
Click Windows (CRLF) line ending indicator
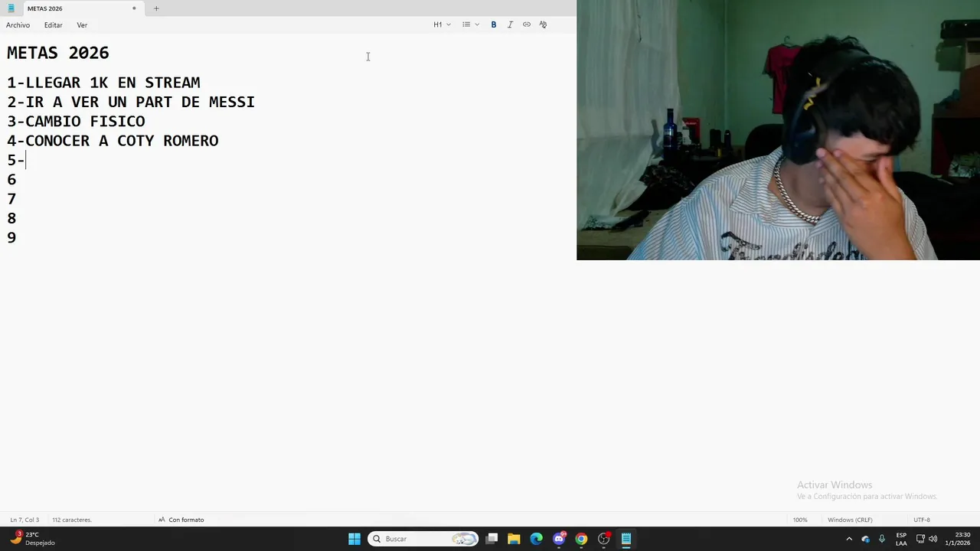(x=850, y=520)
